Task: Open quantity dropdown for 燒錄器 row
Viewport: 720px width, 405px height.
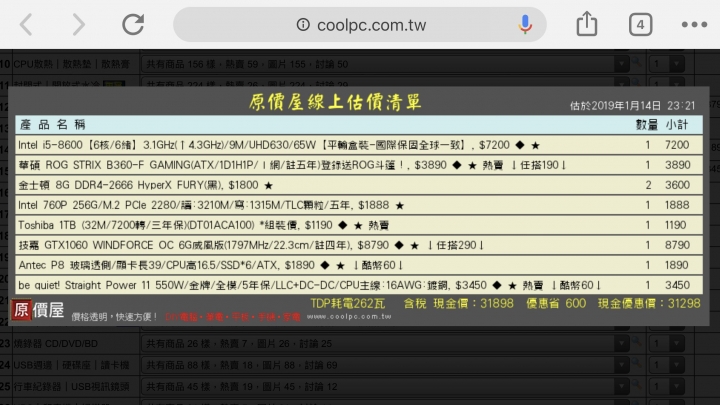Action: 666,343
